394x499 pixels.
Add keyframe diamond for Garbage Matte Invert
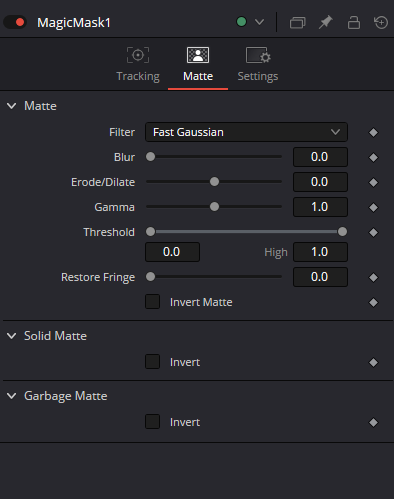[x=373, y=422]
